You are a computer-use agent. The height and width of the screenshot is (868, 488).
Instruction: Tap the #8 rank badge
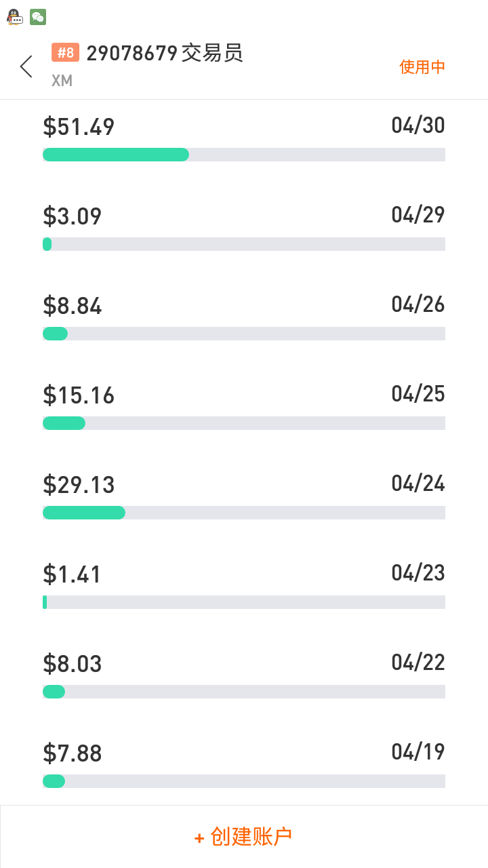click(66, 53)
